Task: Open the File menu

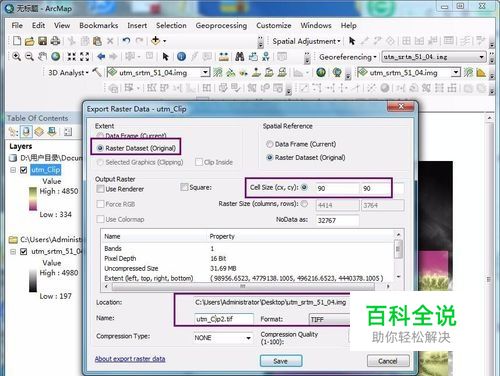Action: 17,25
